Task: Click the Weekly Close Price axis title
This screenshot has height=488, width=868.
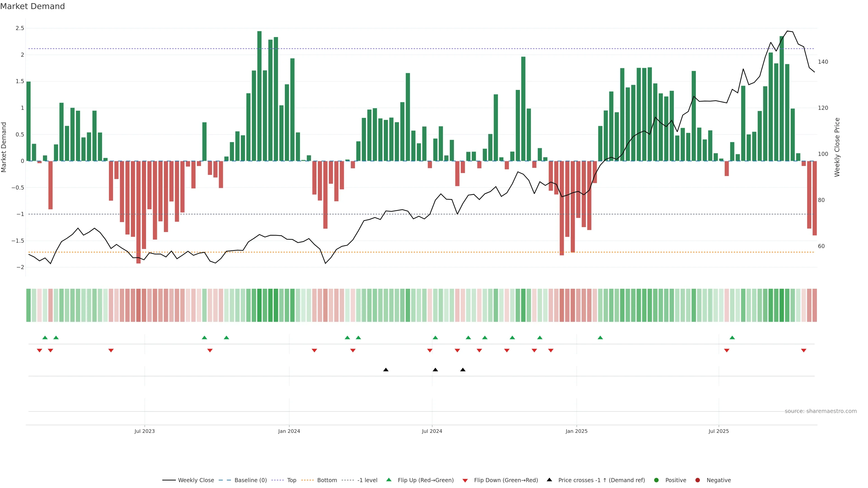Action: [x=837, y=147]
